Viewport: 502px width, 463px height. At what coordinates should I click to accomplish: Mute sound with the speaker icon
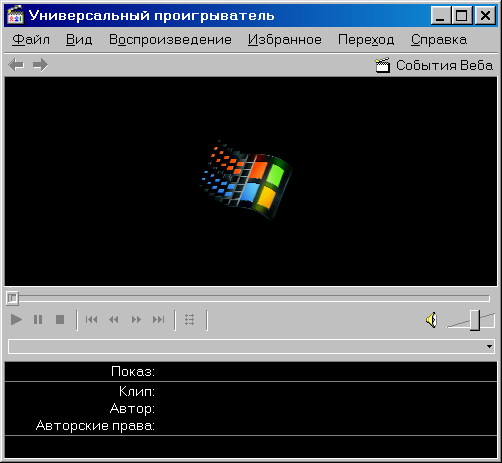[431, 320]
